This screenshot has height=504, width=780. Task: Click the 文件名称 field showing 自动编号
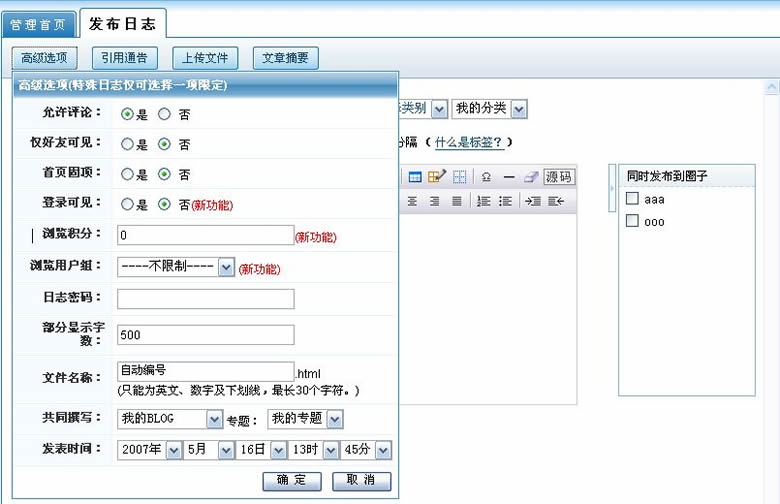(x=205, y=371)
